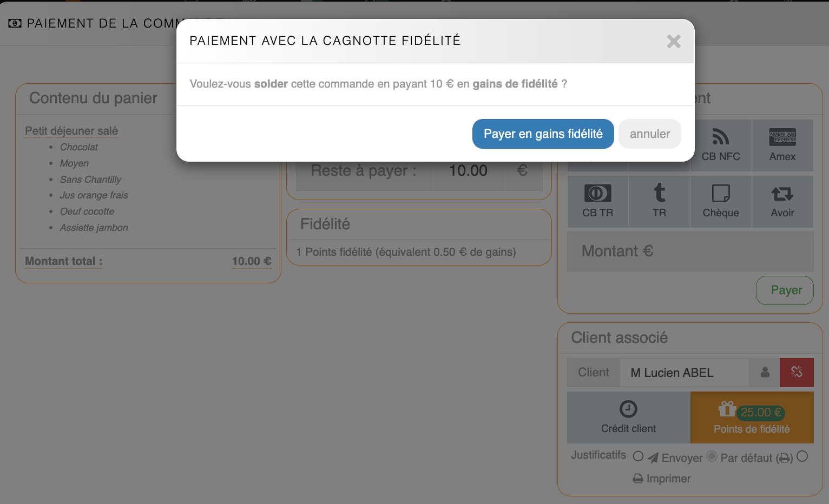The image size is (829, 504).
Task: Click the Petit déjeuner salé item
Action: click(x=71, y=131)
